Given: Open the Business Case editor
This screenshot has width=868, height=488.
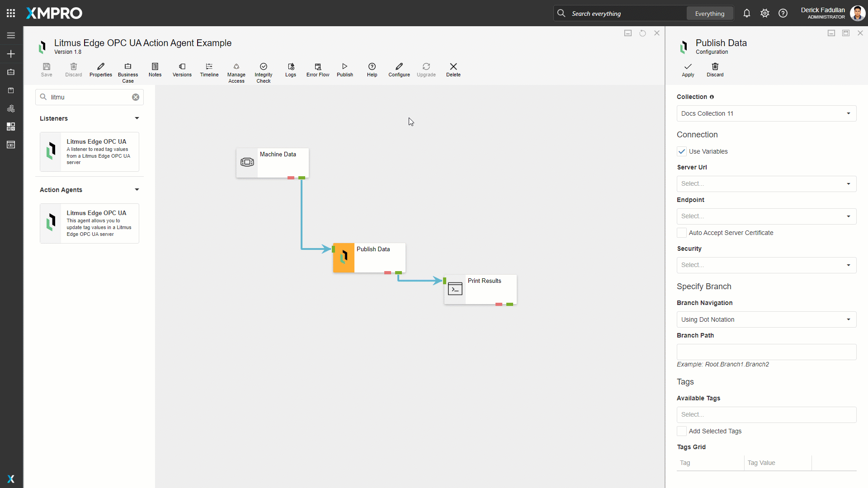Looking at the screenshot, I should (127, 67).
